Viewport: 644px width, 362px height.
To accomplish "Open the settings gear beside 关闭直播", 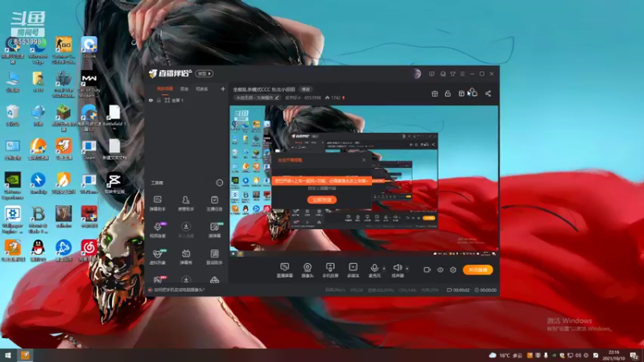I will [x=453, y=269].
